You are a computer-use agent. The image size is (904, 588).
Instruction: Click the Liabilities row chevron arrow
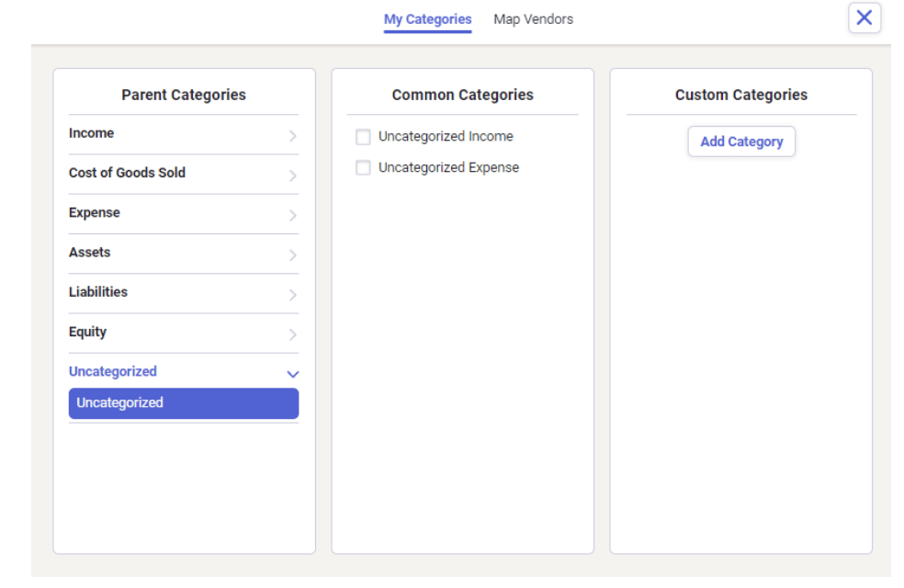293,295
